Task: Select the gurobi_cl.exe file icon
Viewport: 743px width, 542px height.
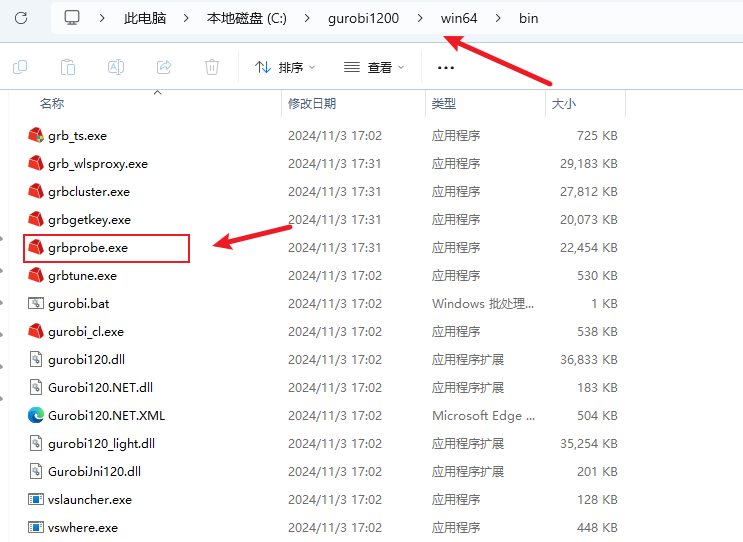Action: 36,331
